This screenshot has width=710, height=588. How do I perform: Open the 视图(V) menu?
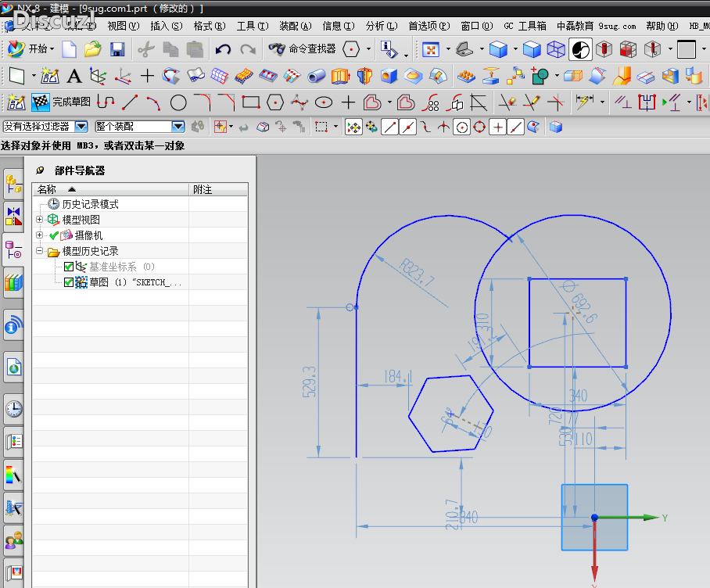[x=124, y=26]
